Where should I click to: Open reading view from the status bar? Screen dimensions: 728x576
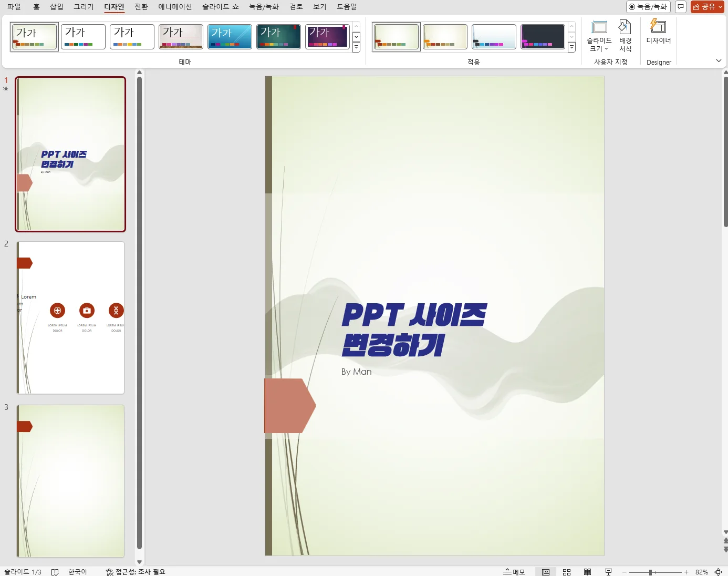[587, 572]
